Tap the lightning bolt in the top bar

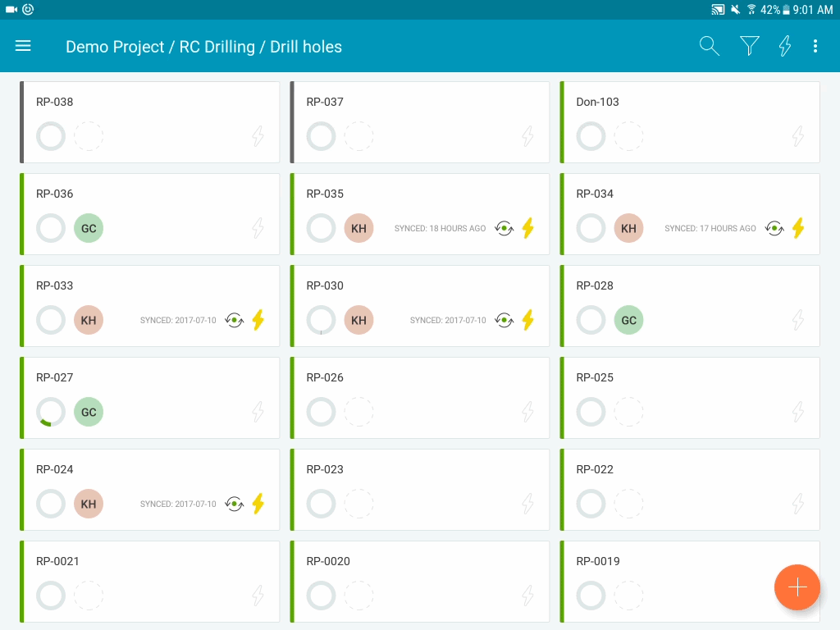coord(785,46)
